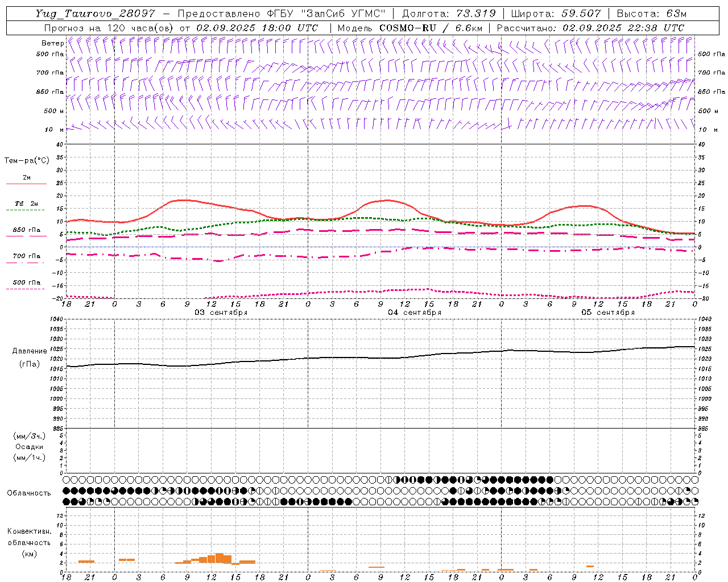
Task: Click the Давление panel label
Action: click(30, 351)
